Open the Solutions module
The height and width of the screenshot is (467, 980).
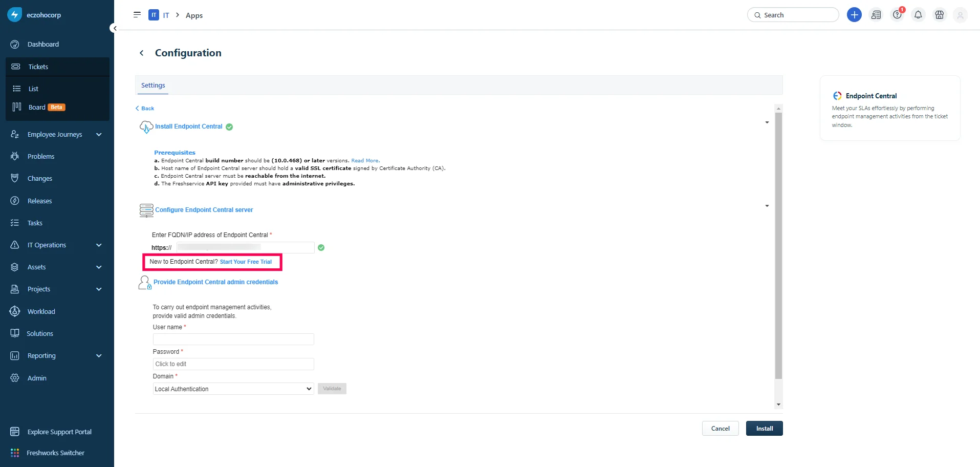[40, 333]
